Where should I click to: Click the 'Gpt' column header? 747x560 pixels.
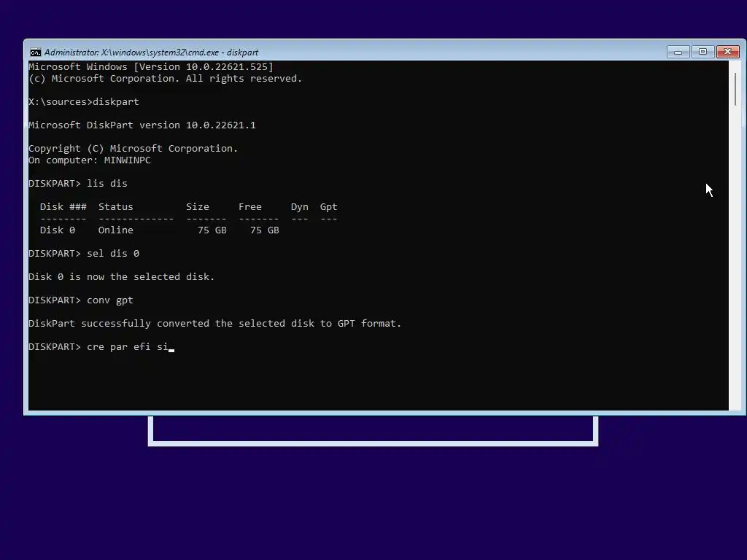(x=329, y=207)
